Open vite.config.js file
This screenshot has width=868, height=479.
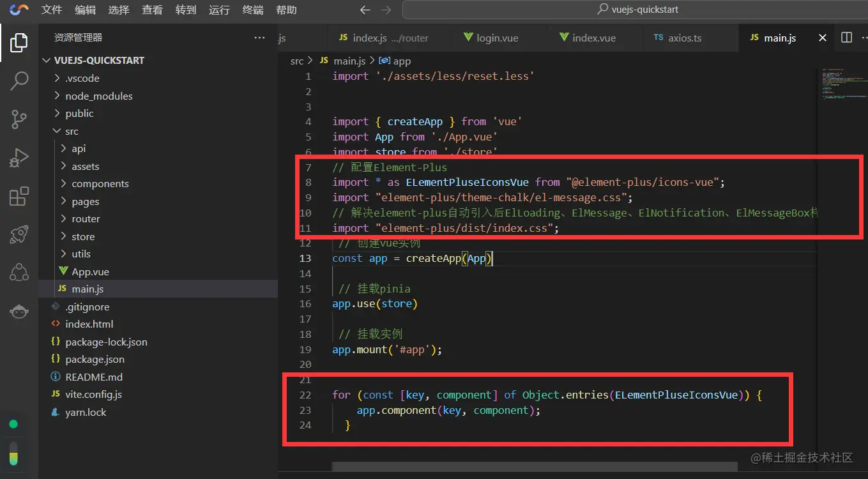point(158,394)
